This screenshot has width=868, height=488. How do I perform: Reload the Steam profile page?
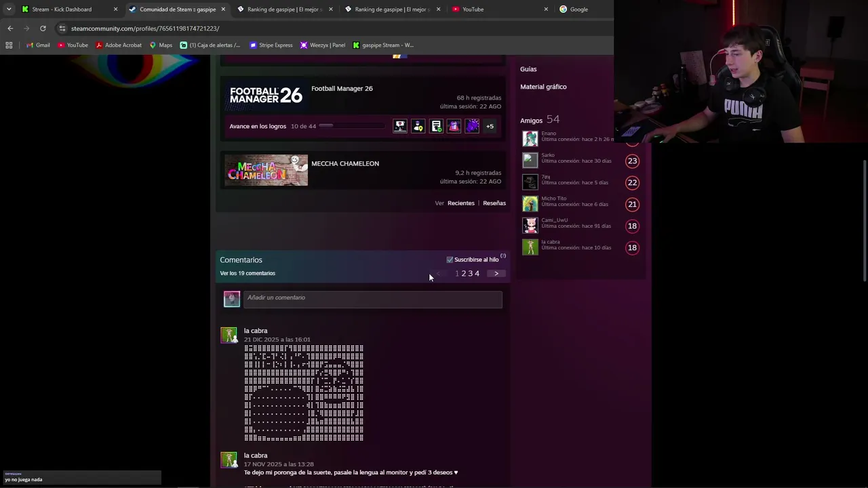[x=43, y=28]
